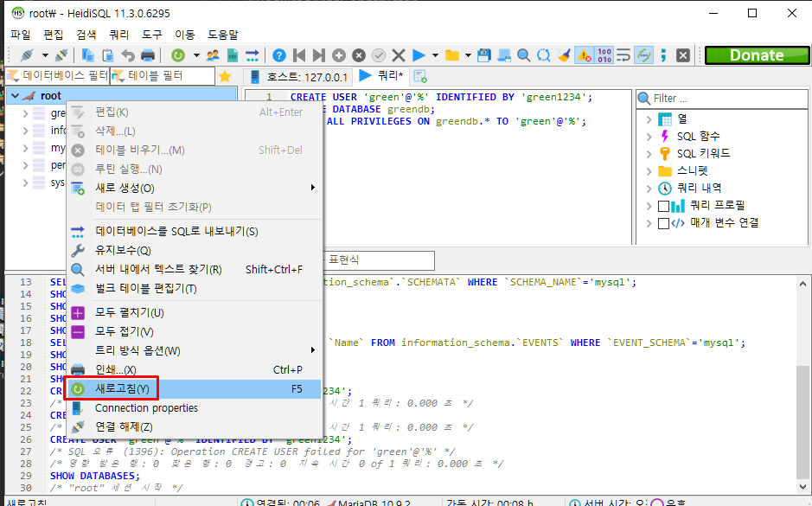
Task: Click the helper Filter search field
Action: [x=722, y=99]
